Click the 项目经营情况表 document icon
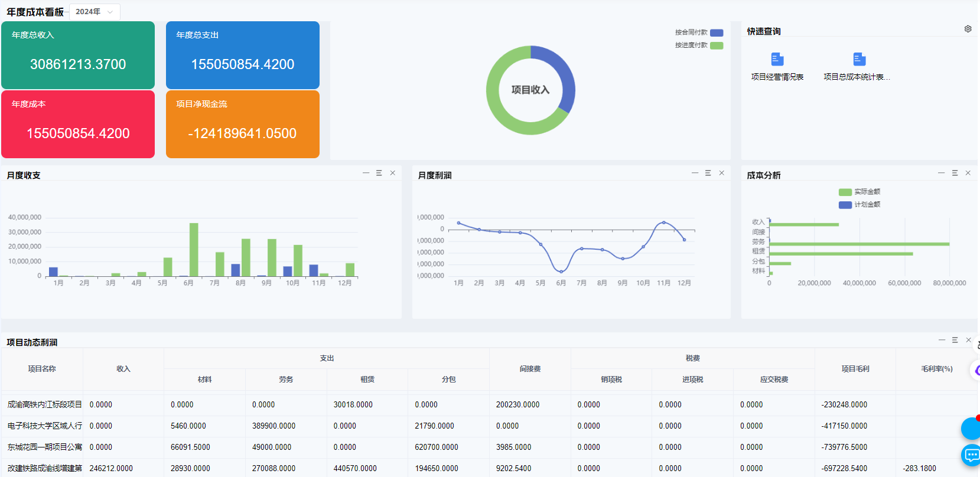This screenshot has width=980, height=477. [777, 59]
